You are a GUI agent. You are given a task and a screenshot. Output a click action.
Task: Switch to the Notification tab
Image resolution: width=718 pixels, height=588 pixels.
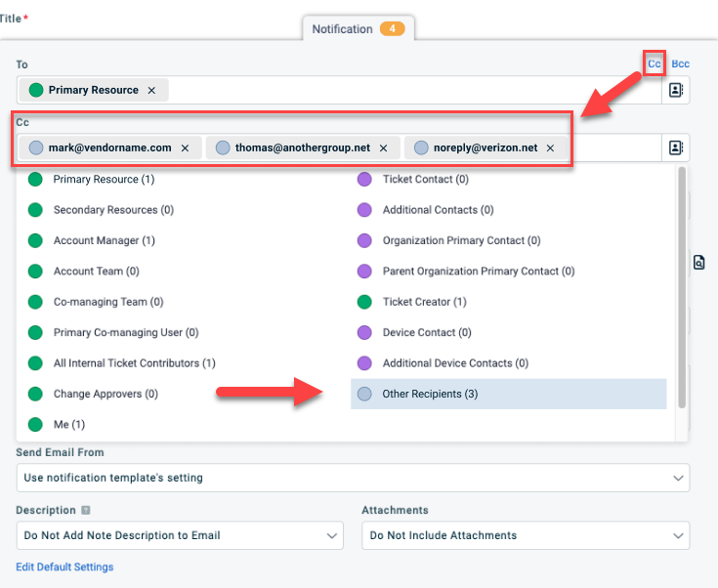coord(357,29)
